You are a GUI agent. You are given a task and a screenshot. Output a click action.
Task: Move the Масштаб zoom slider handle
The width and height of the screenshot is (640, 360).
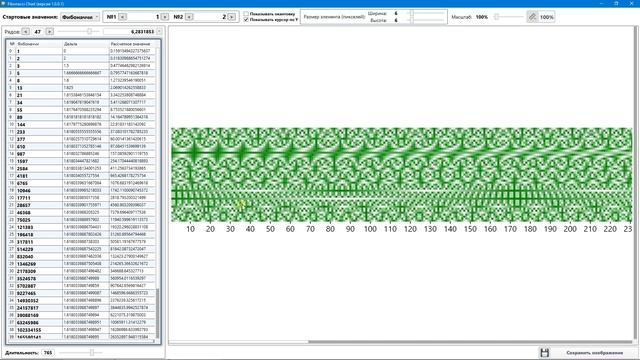click(x=497, y=17)
